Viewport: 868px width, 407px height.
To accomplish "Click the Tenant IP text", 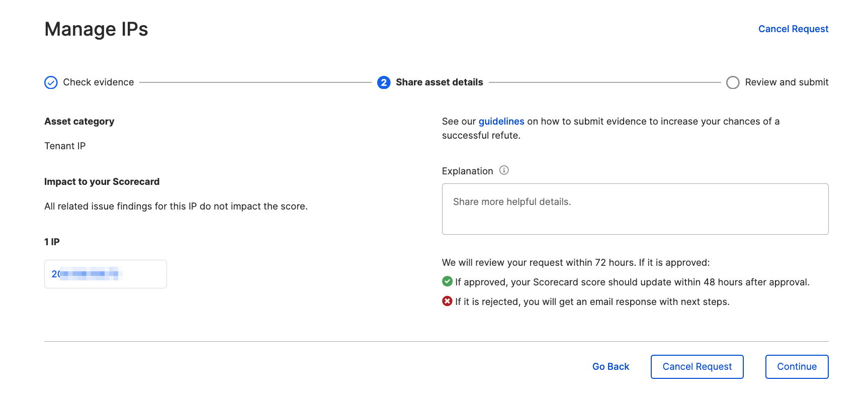I will 65,146.
